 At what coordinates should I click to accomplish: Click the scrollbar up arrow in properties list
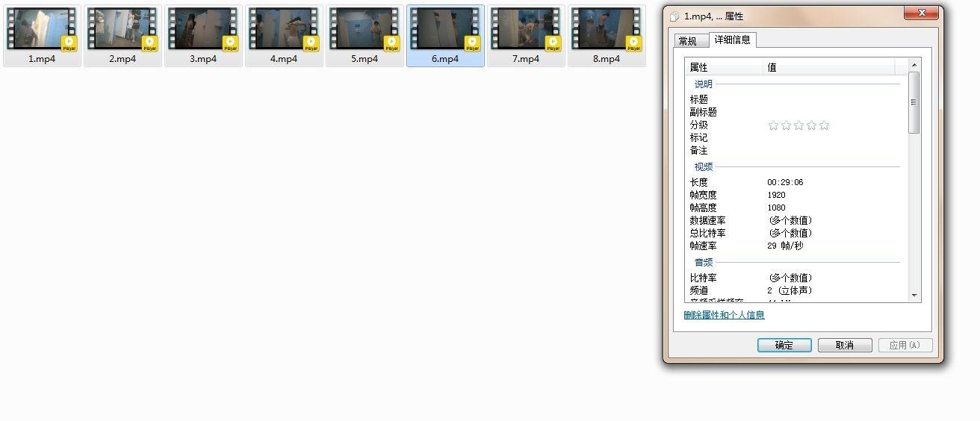pos(914,66)
